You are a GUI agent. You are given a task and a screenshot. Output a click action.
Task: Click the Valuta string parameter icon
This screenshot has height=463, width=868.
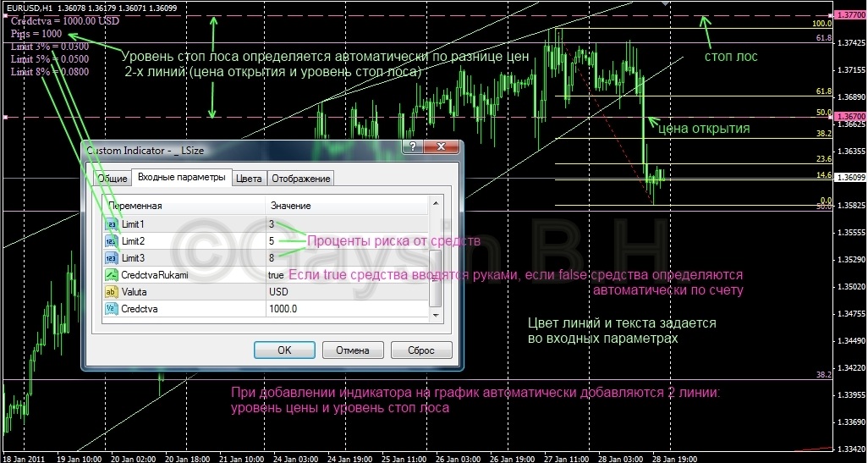112,292
